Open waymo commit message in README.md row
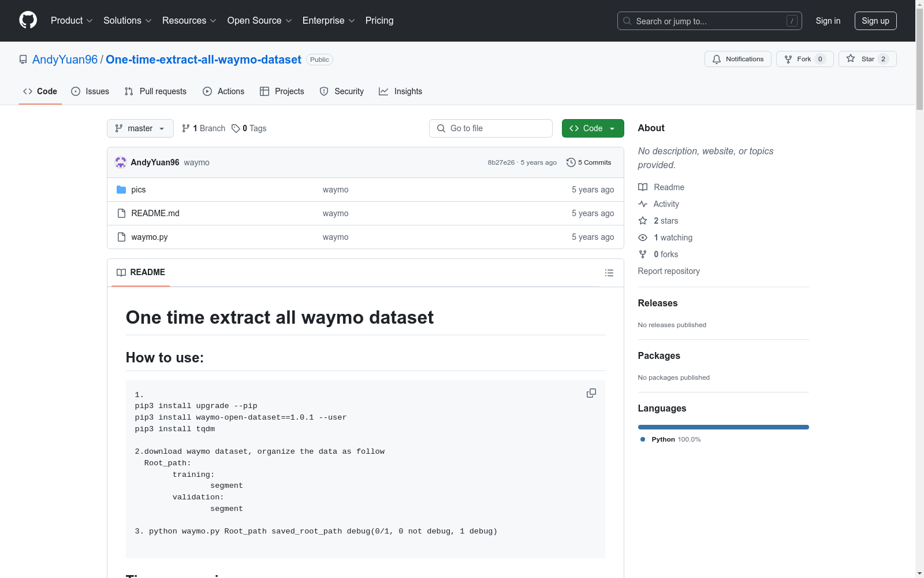The image size is (924, 578). 336,213
